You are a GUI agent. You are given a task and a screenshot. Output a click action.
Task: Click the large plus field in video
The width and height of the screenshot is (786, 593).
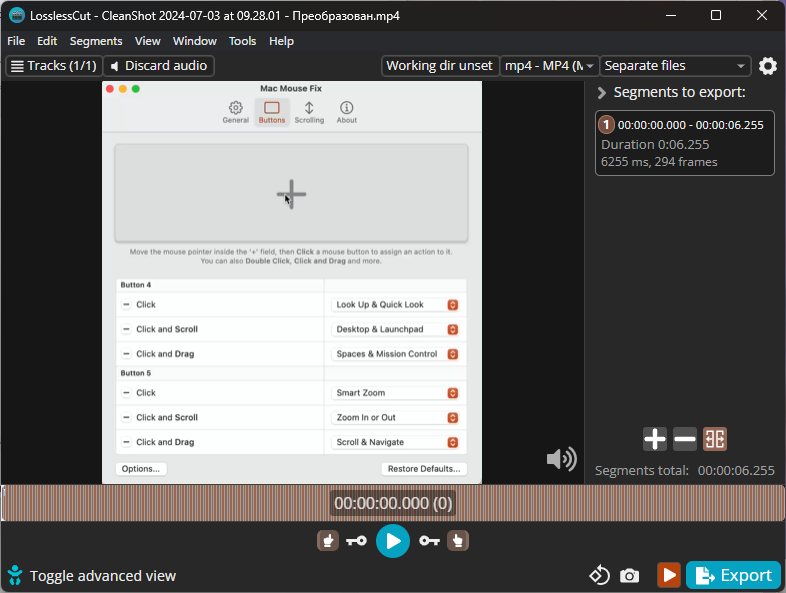(291, 193)
